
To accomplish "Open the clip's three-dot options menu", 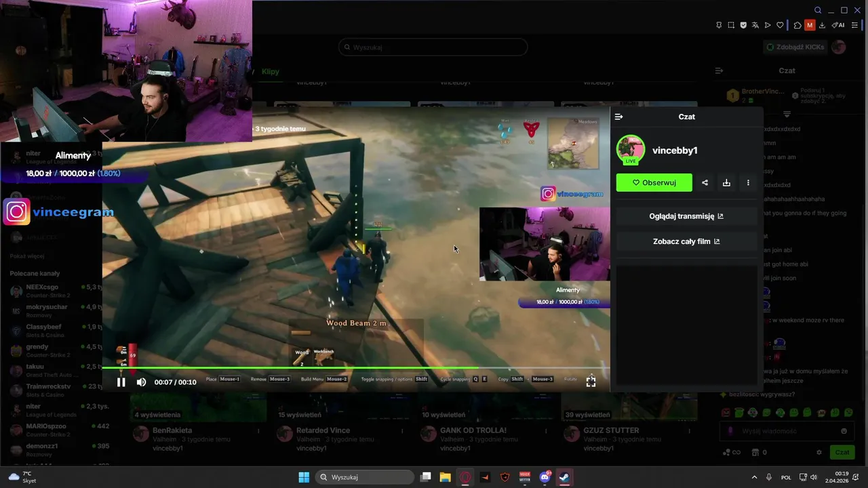I will coord(748,182).
